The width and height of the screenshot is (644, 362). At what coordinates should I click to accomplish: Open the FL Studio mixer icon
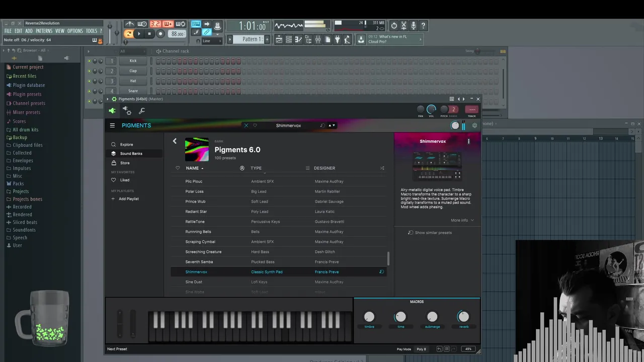[317, 39]
